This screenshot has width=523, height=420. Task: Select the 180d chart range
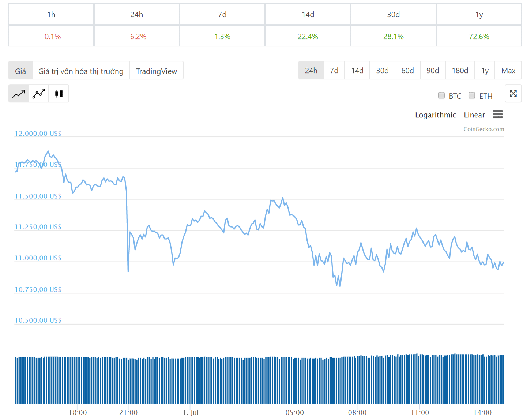[x=460, y=70]
